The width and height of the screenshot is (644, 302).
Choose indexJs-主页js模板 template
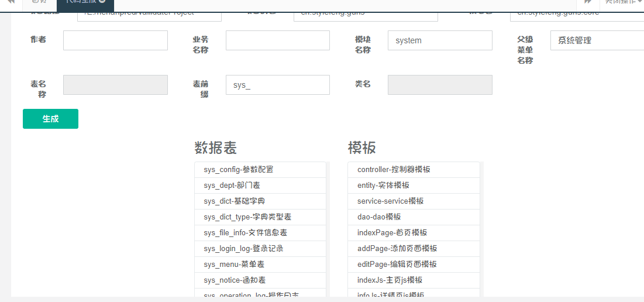(414, 280)
